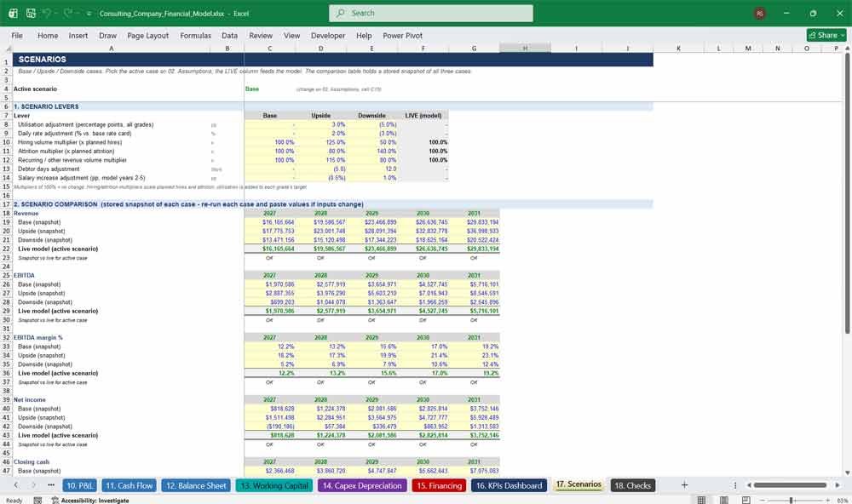Click into the Search field

[431, 13]
